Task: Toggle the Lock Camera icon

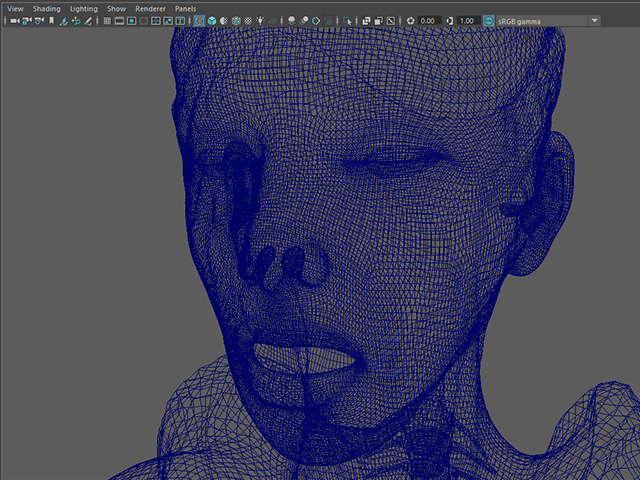Action: tap(27, 21)
